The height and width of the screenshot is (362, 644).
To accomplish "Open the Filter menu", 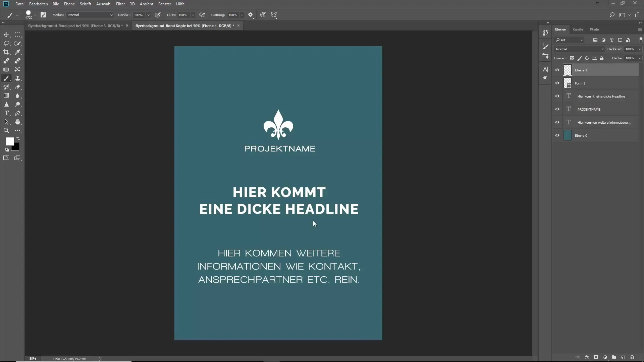I will pyautogui.click(x=120, y=4).
